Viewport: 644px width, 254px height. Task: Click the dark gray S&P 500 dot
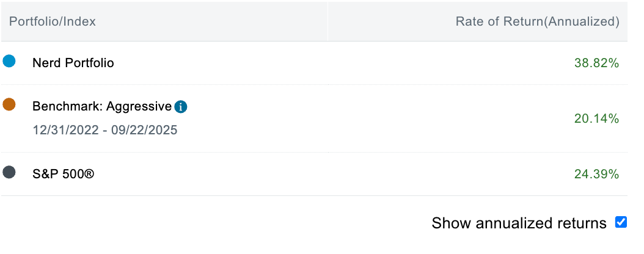[x=9, y=172]
